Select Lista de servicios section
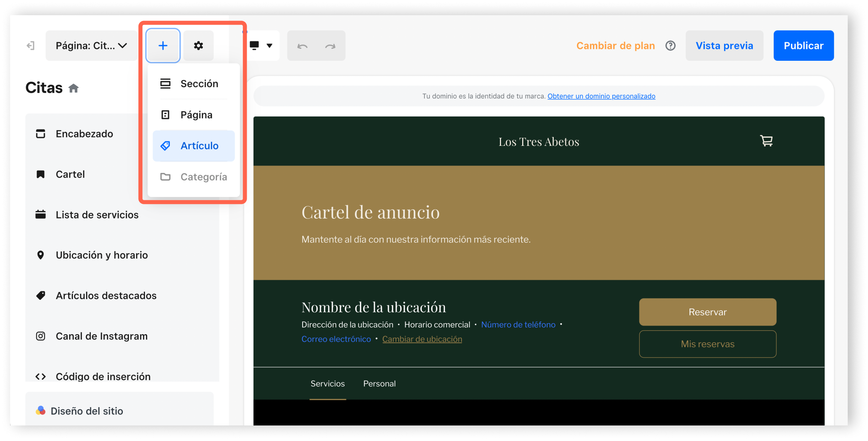The image size is (868, 441). pyautogui.click(x=97, y=215)
